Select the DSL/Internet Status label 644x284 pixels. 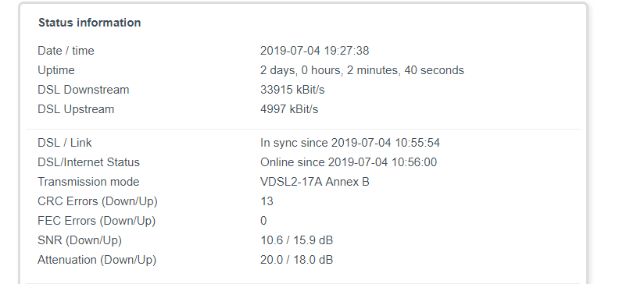coord(89,162)
